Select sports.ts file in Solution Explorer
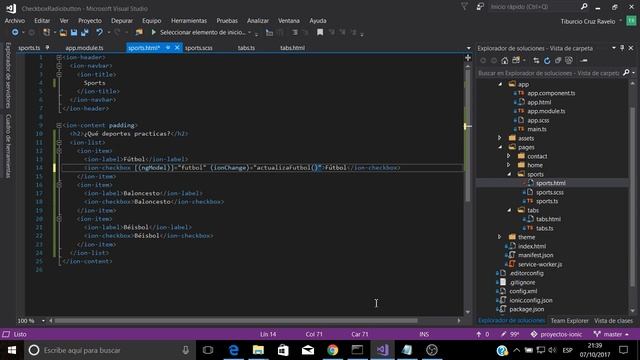Image resolution: width=640 pixels, height=360 pixels. click(x=547, y=201)
